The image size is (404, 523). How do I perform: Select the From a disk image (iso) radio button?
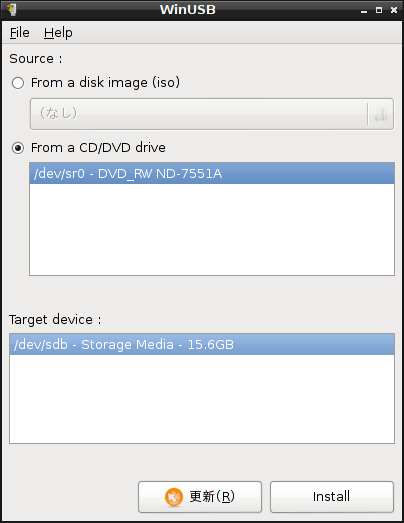point(18,83)
